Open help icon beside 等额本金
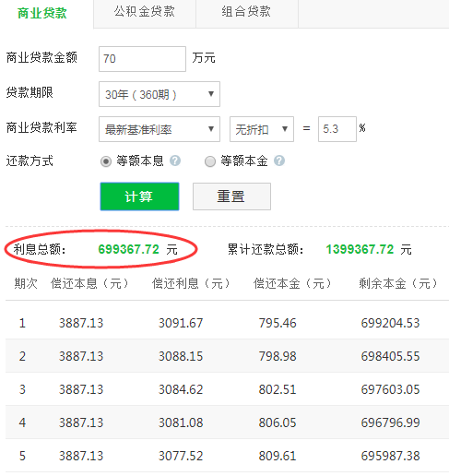This screenshot has height=476, width=449. [x=279, y=161]
